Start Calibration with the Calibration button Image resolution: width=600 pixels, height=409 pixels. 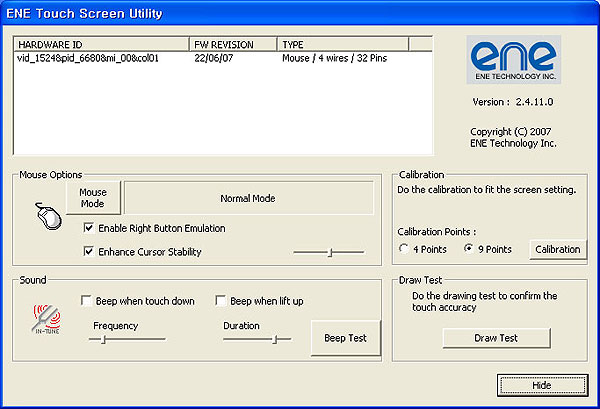coord(558,249)
